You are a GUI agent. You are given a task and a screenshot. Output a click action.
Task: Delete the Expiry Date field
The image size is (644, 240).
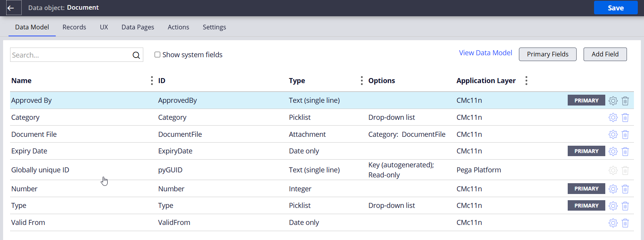[625, 151]
